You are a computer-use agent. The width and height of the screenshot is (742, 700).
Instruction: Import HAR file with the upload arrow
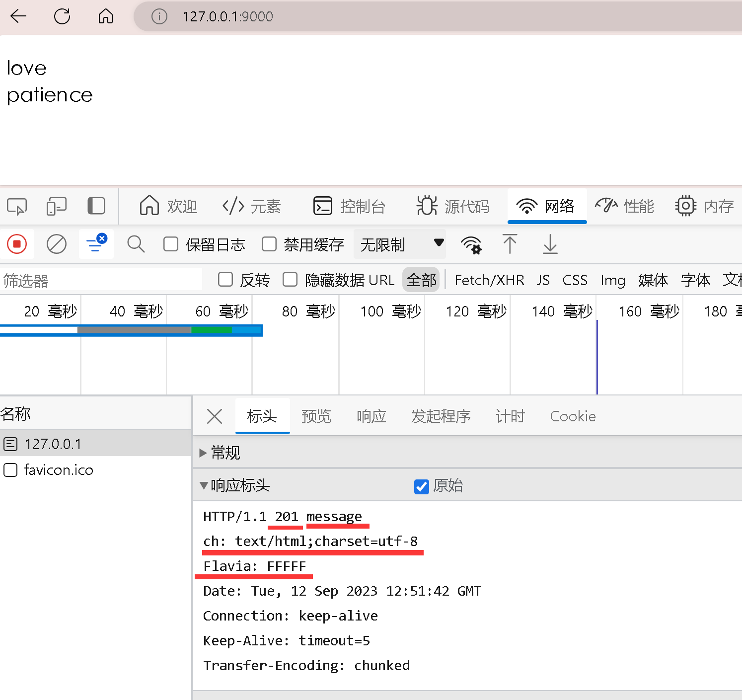point(510,244)
